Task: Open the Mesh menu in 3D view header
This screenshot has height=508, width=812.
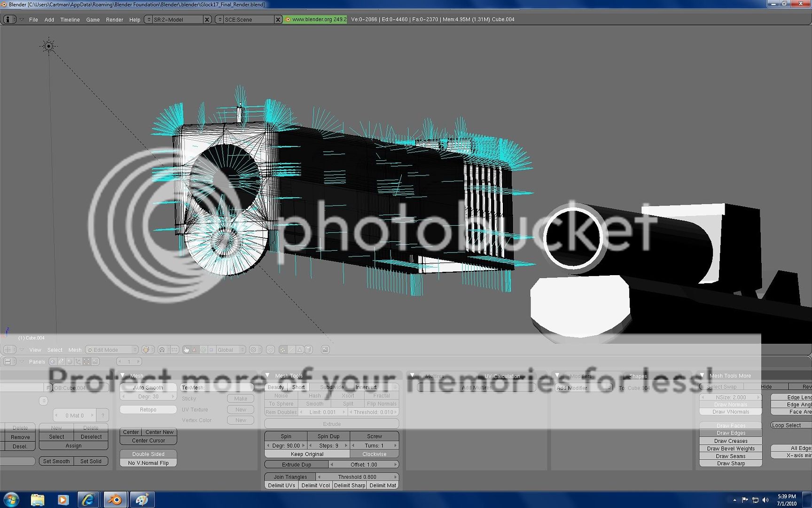Action: click(x=75, y=349)
